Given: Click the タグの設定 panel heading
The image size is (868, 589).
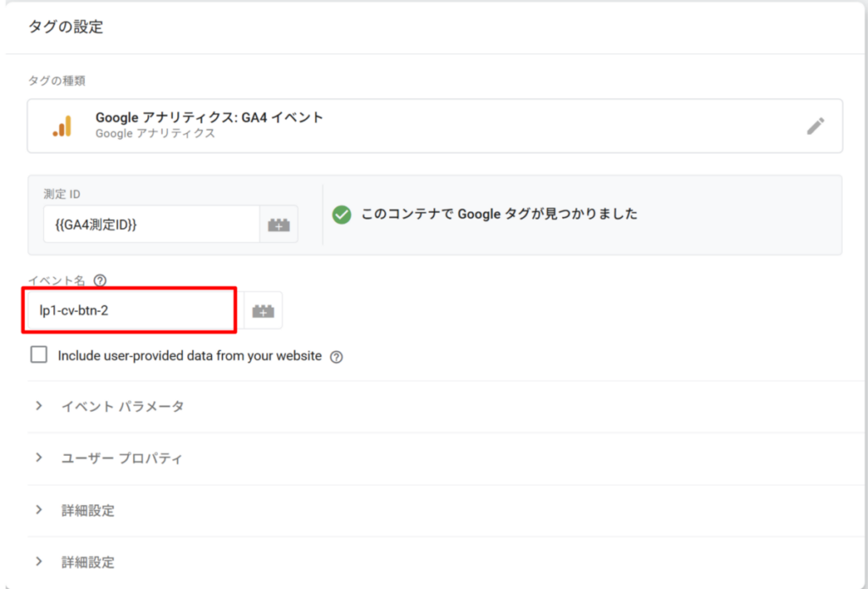Looking at the screenshot, I should pyautogui.click(x=66, y=27).
